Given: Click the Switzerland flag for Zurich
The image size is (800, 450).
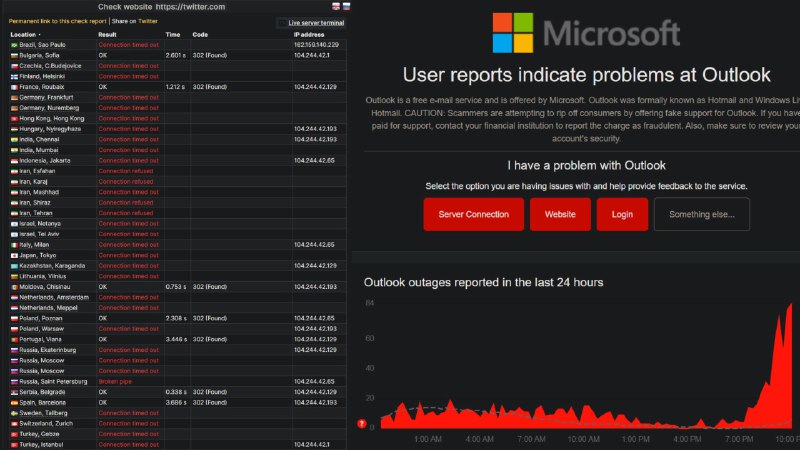Looking at the screenshot, I should click(14, 423).
